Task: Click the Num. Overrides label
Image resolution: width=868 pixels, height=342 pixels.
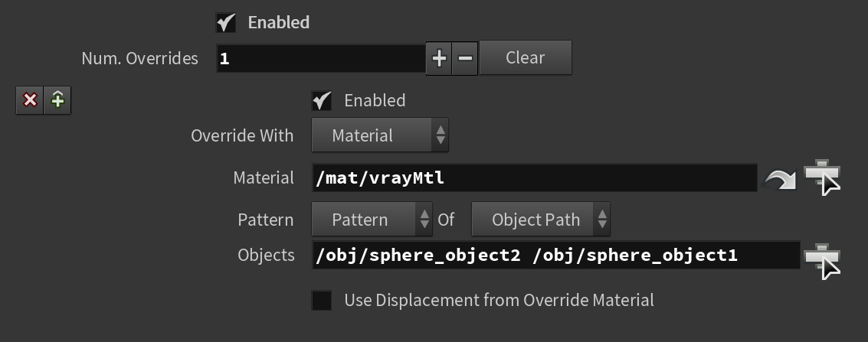Action: [x=139, y=59]
